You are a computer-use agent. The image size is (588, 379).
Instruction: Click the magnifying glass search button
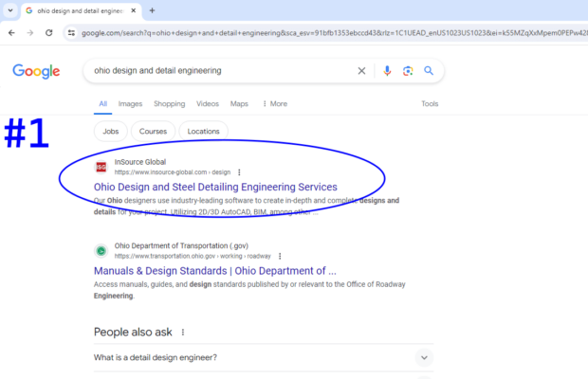pos(429,71)
